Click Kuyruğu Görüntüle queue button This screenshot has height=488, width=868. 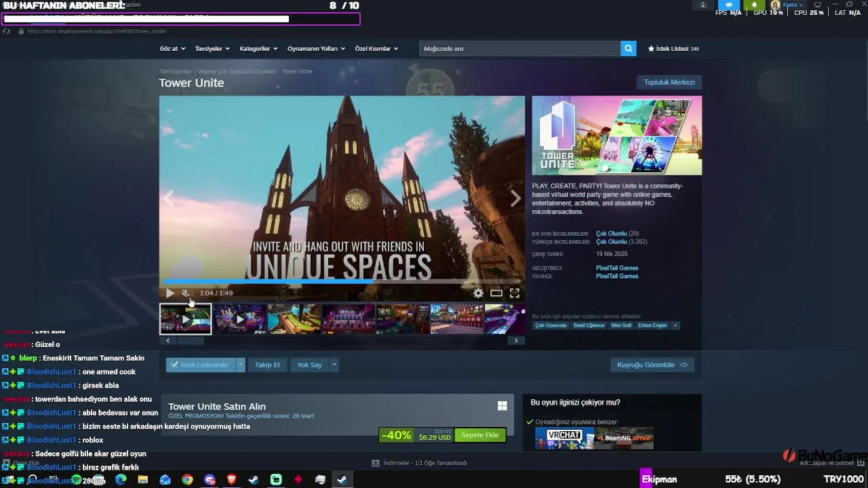coord(652,365)
